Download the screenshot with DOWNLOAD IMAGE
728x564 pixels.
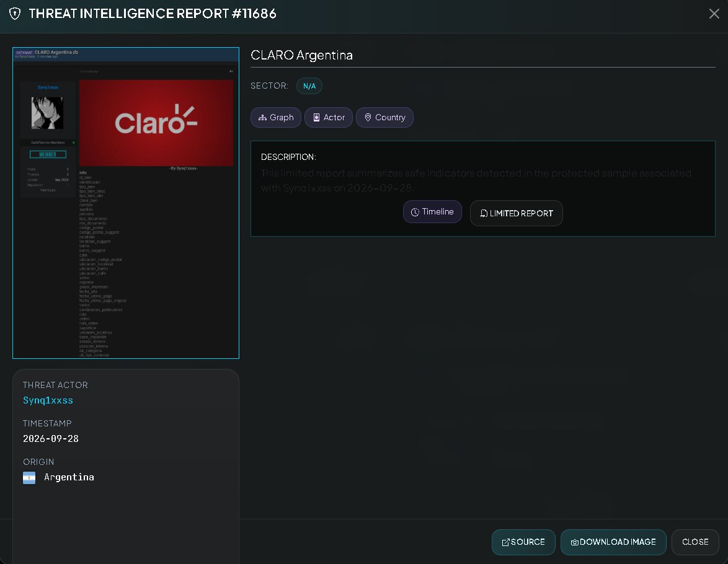pos(613,542)
